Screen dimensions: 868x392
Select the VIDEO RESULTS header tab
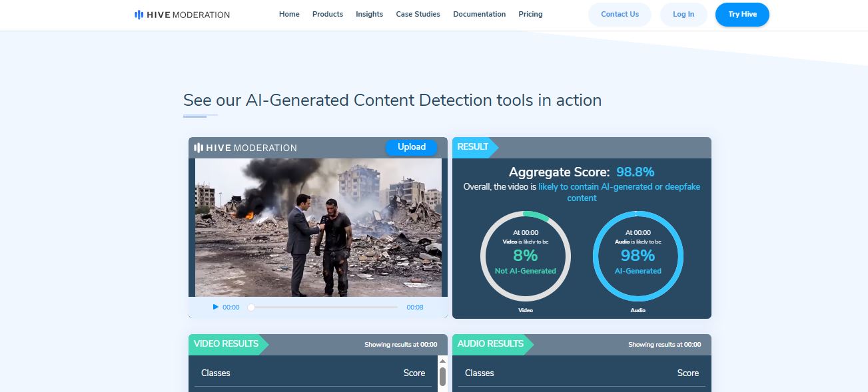(x=226, y=344)
